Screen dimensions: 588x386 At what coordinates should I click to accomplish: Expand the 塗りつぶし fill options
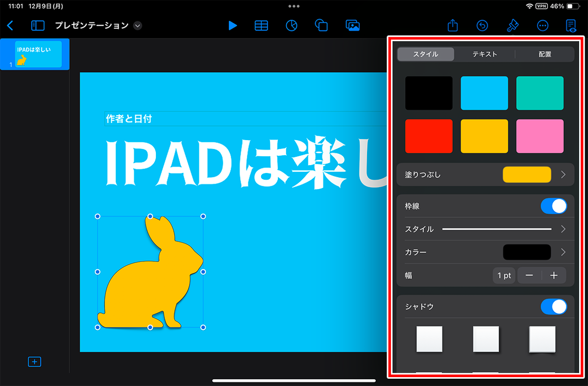pos(563,174)
